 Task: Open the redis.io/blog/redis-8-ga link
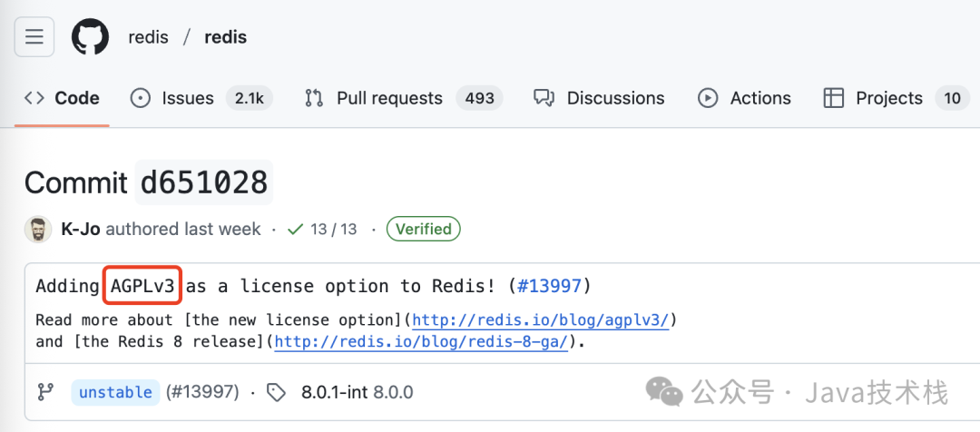[421, 342]
